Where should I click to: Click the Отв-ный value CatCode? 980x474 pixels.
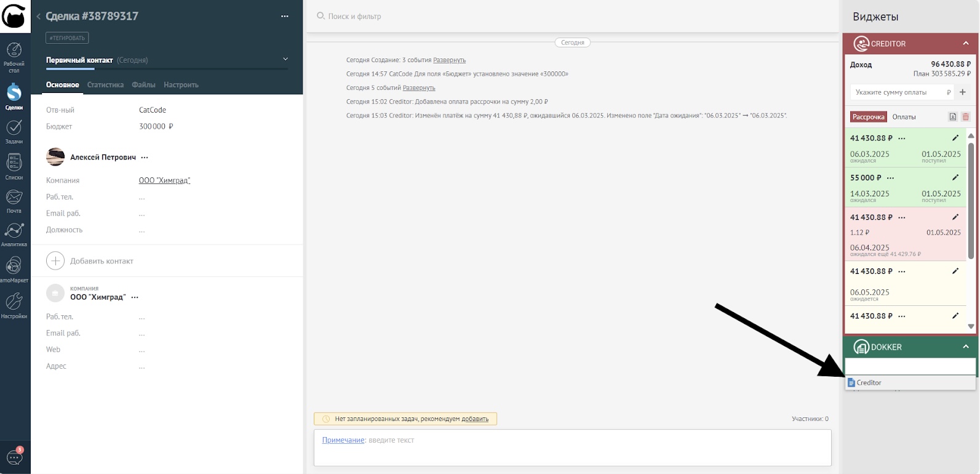click(x=153, y=110)
